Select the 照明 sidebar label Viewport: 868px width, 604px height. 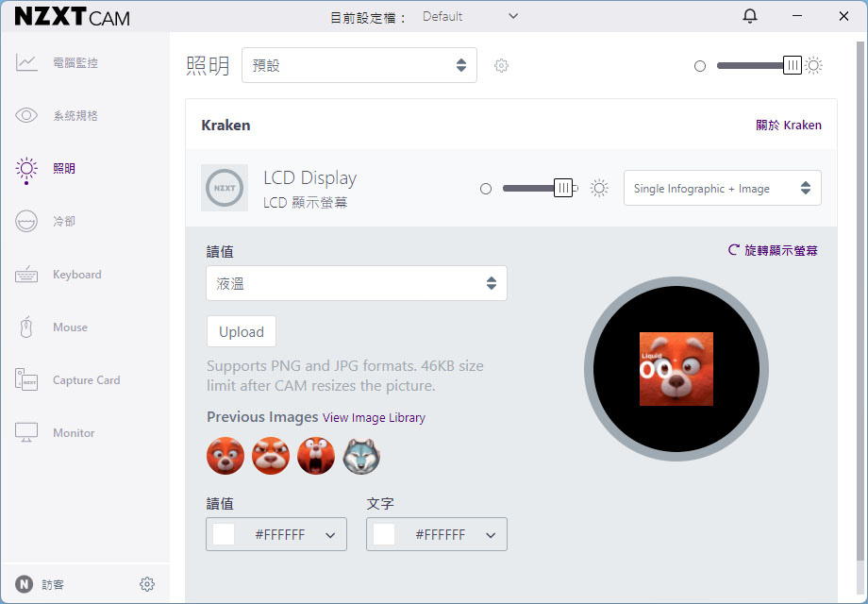pyautogui.click(x=64, y=168)
